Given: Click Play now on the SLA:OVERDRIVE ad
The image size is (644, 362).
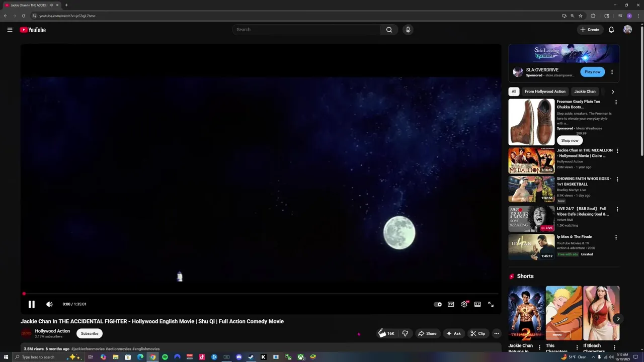Looking at the screenshot, I should [592, 72].
